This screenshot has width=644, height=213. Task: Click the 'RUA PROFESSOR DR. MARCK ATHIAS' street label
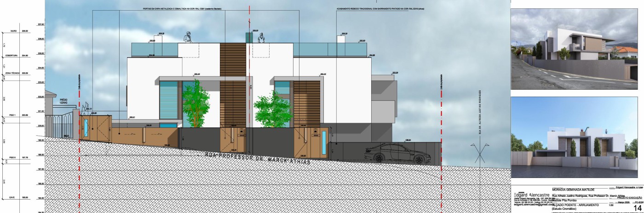[258, 159]
